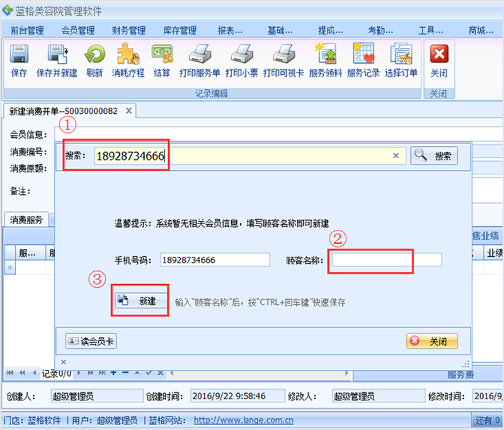
Task: Go to next record navigator arrow
Action: pos(79,373)
